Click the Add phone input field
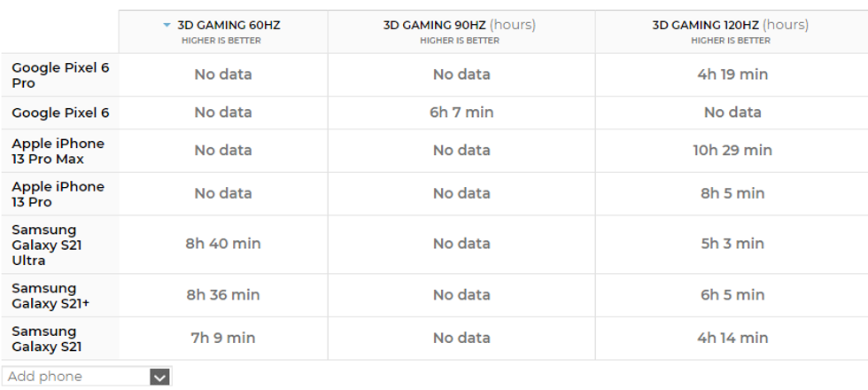The height and width of the screenshot is (390, 868). (x=75, y=377)
